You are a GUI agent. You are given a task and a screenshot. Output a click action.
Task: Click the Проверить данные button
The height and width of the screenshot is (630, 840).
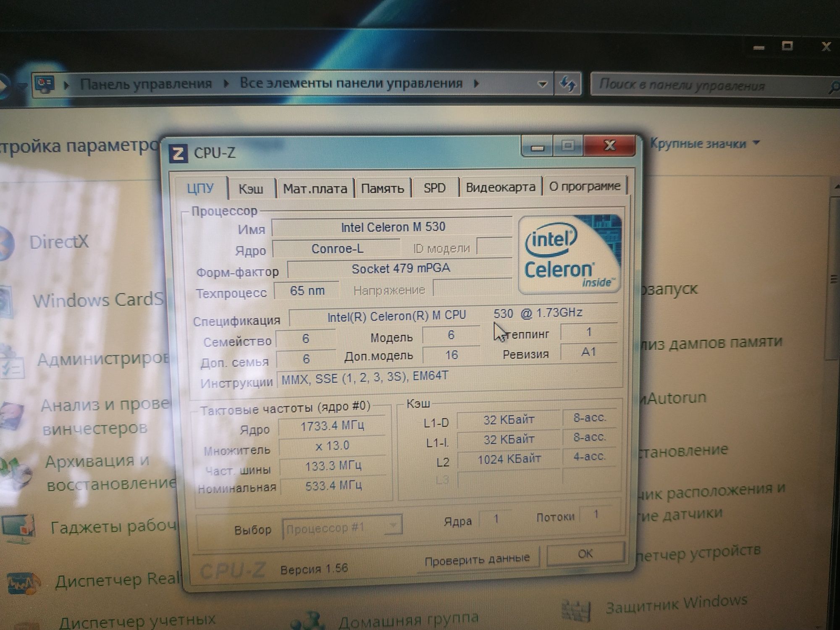click(477, 559)
